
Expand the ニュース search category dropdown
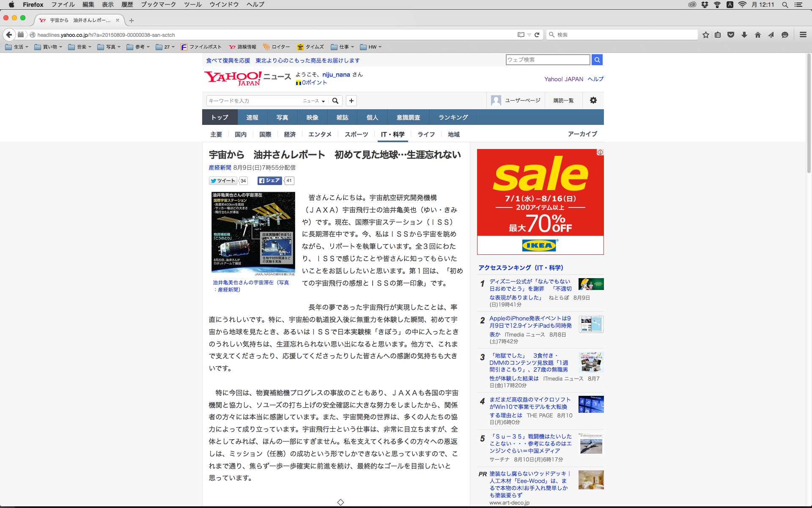[x=314, y=101]
